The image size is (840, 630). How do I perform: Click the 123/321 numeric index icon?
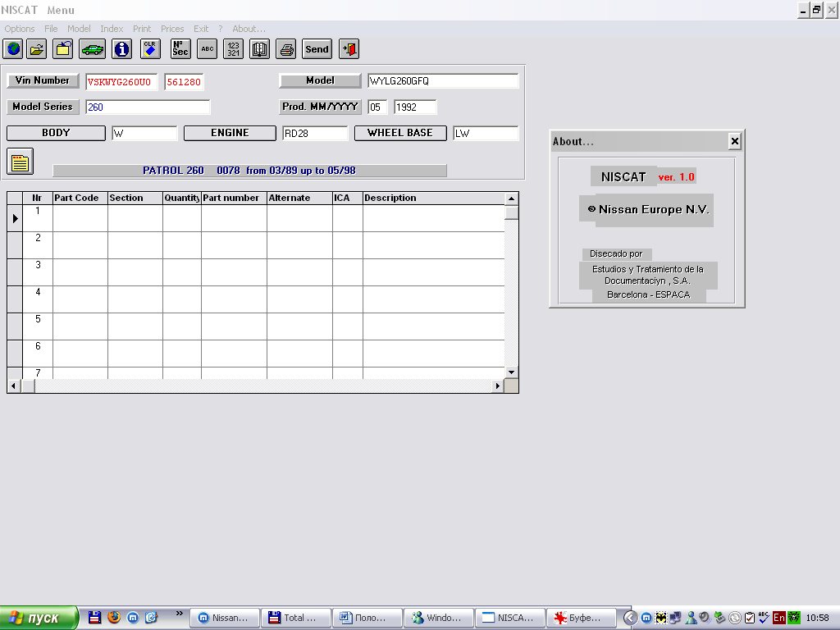point(233,49)
